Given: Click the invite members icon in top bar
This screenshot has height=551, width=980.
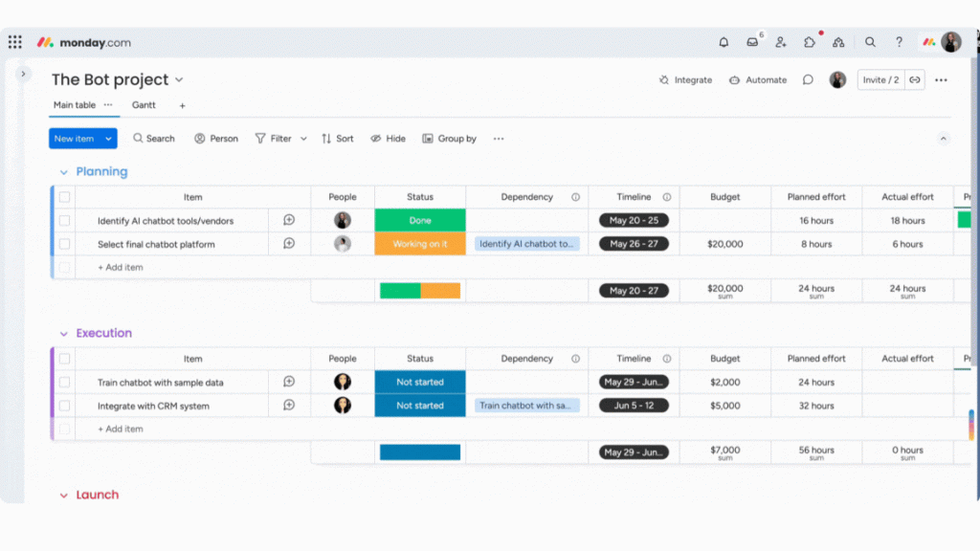Looking at the screenshot, I should (x=781, y=42).
